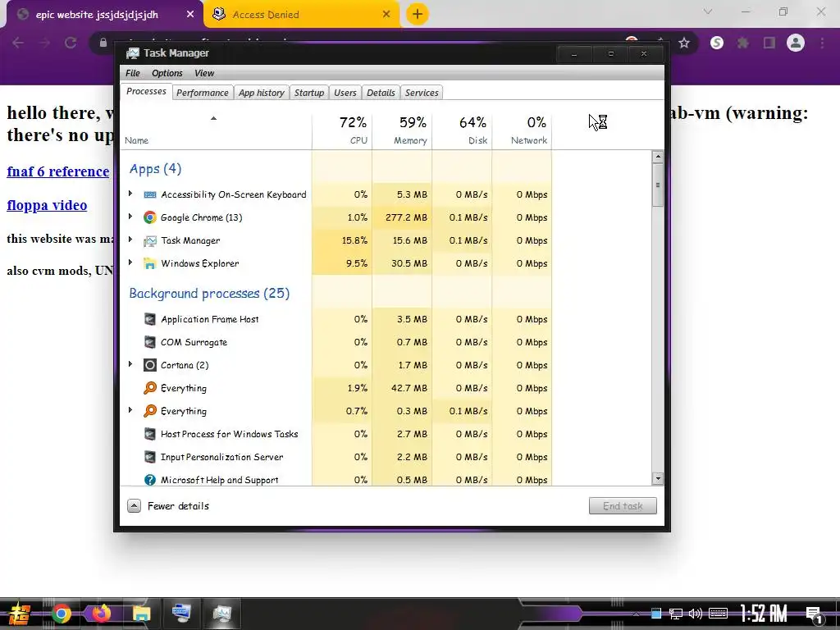Sort processes by Memory column header
Screen dimensions: 840x630
pos(402,130)
